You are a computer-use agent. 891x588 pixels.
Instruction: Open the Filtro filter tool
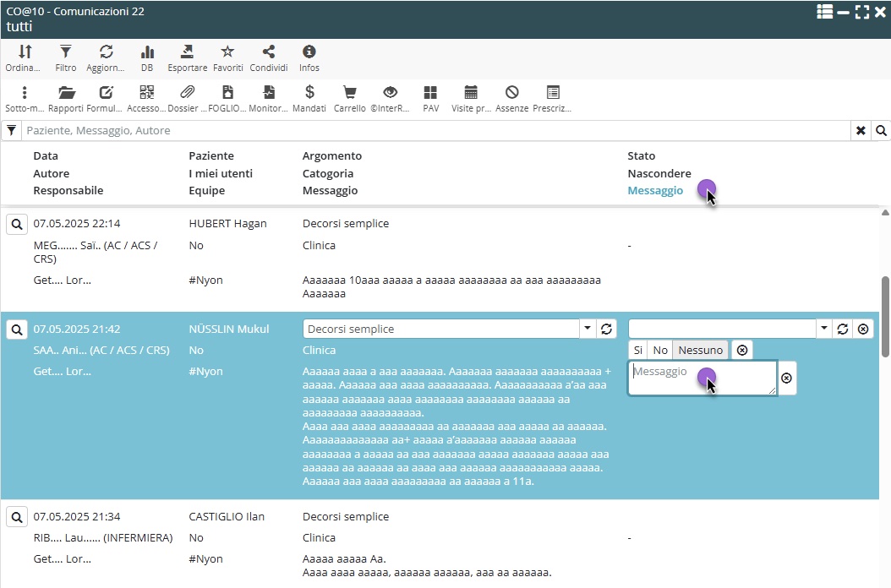pyautogui.click(x=66, y=52)
